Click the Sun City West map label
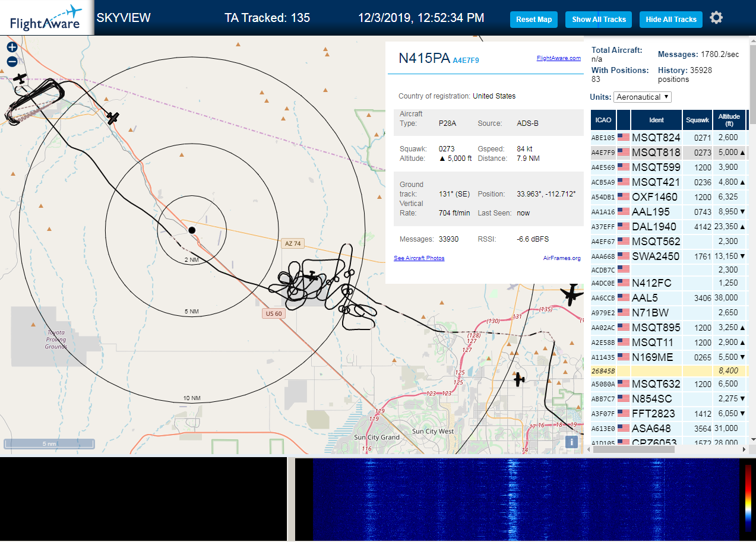This screenshot has width=756, height=542. tap(433, 431)
